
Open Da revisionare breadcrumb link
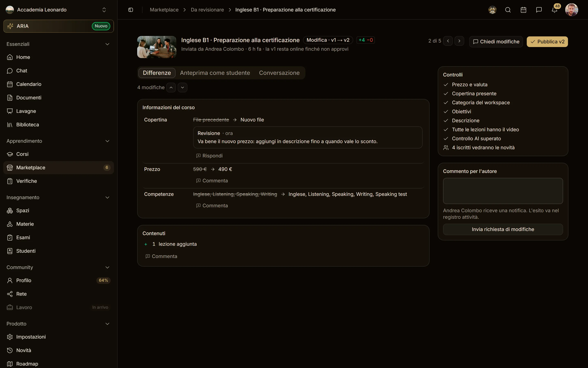pos(207,10)
